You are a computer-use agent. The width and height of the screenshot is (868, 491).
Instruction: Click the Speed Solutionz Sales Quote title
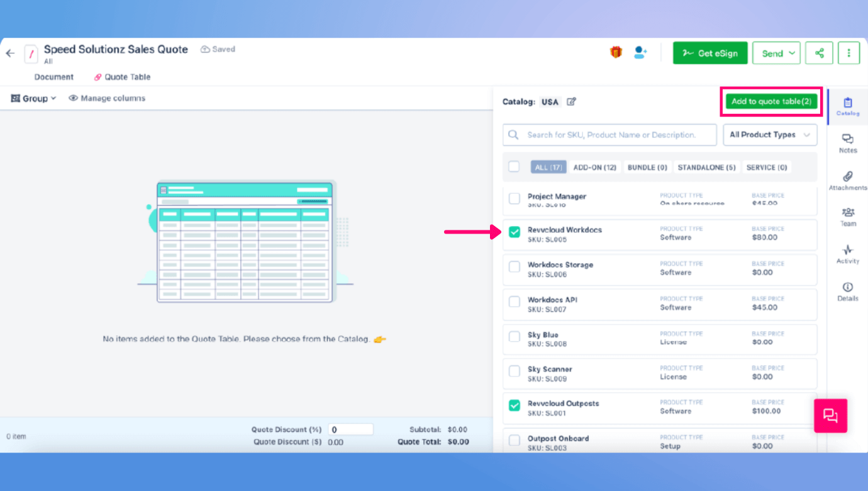point(116,50)
